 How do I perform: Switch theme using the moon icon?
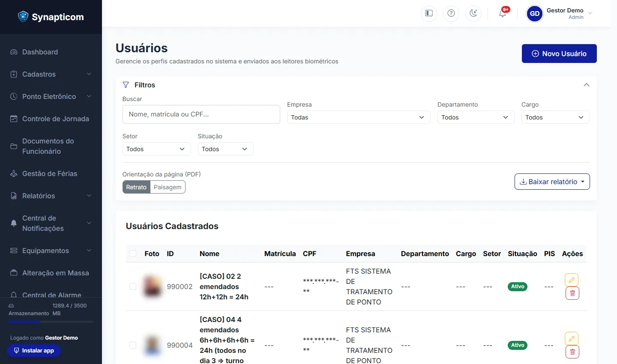tap(473, 13)
